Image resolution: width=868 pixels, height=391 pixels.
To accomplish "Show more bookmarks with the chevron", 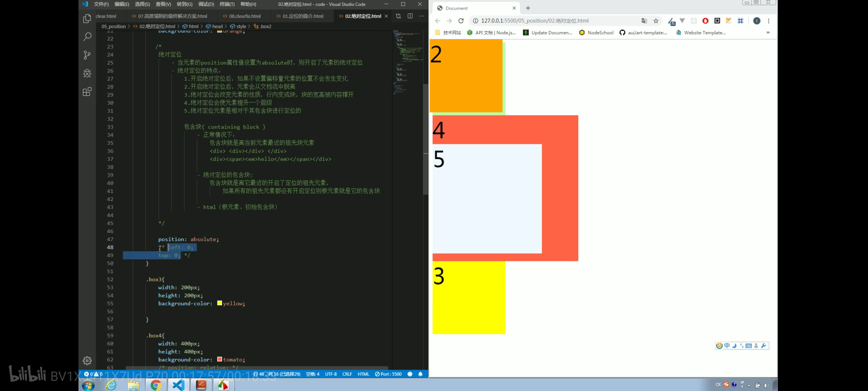I will (768, 33).
